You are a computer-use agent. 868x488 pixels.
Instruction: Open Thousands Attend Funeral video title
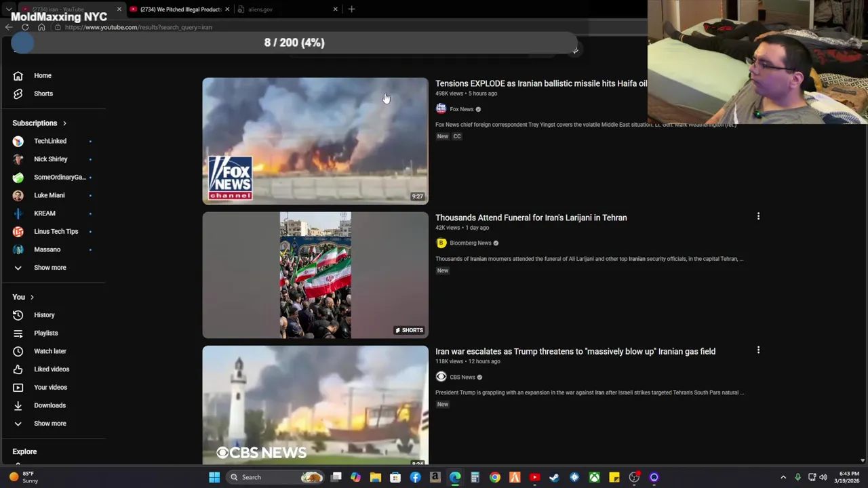[x=531, y=218]
